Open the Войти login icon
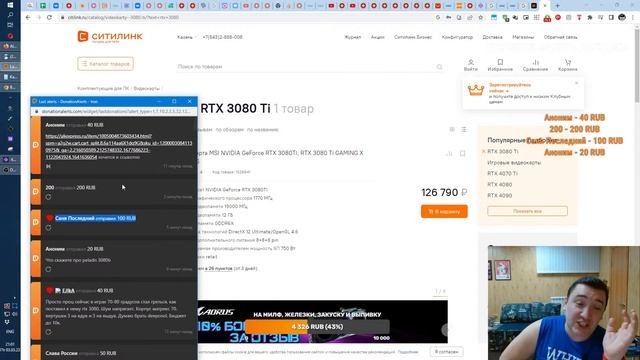This screenshot has width=640, height=360. click(x=471, y=65)
